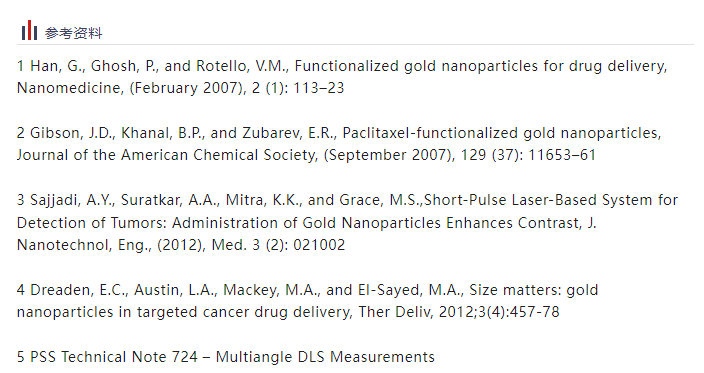The width and height of the screenshot is (704, 373).
Task: Click the Paclitaxel-functionalized gold nanoparticles title
Action: point(502,133)
